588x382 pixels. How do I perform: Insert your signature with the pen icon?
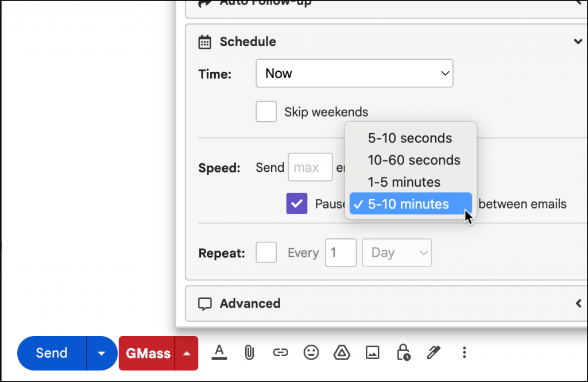(434, 353)
